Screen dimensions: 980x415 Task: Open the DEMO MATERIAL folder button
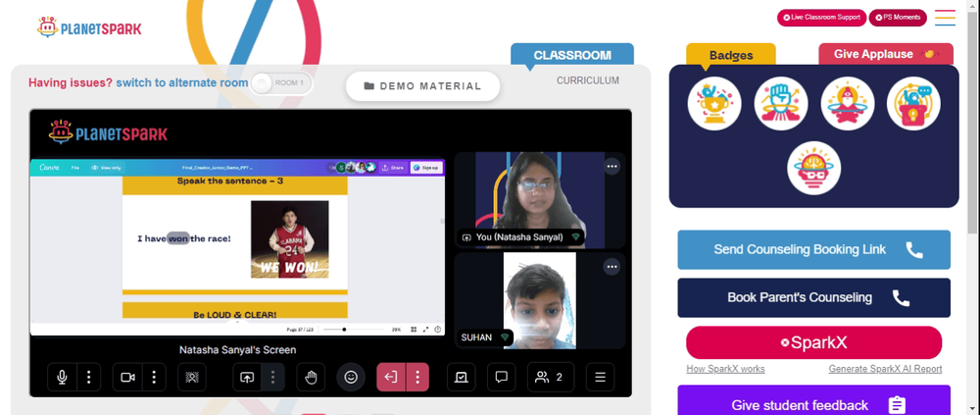click(423, 86)
